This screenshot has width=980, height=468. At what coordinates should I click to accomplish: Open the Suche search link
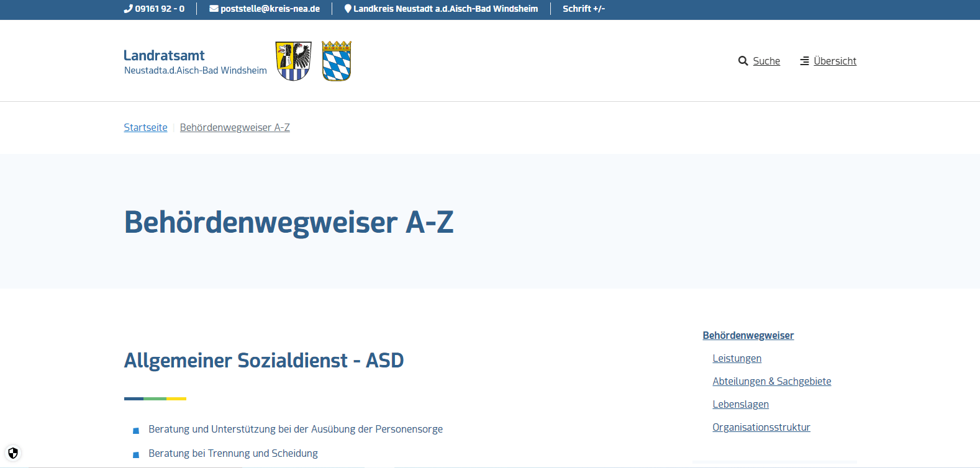pos(766,61)
